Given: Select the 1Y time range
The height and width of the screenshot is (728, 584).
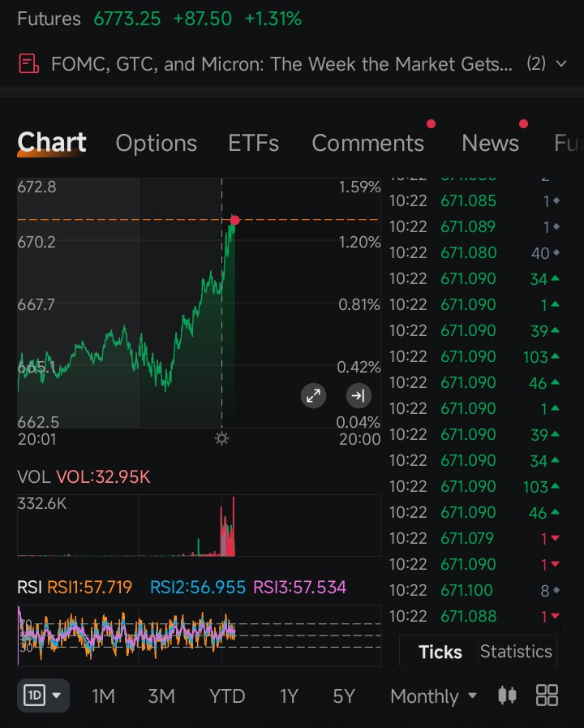Looking at the screenshot, I should point(289,696).
